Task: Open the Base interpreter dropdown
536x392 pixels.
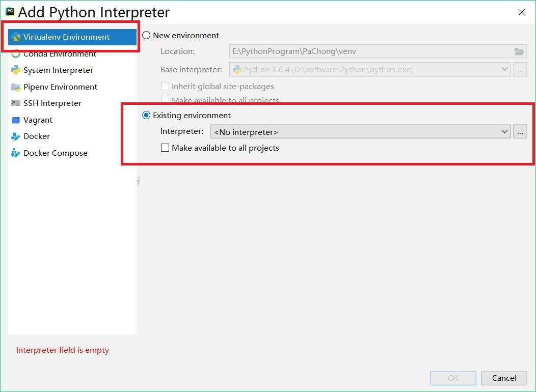Action: pos(504,69)
